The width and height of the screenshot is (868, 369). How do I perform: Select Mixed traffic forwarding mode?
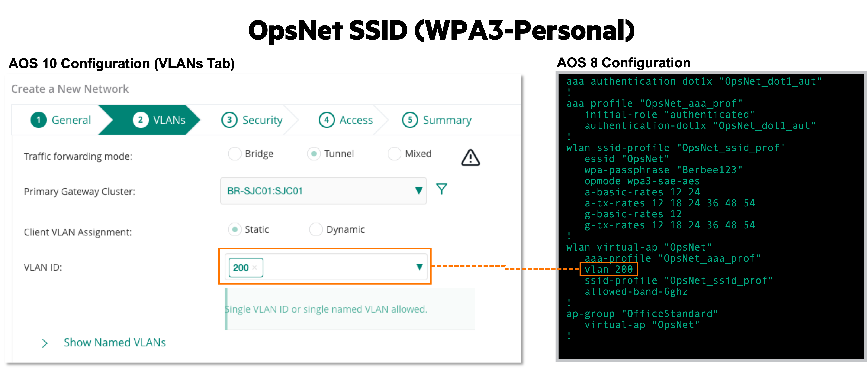pos(395,154)
